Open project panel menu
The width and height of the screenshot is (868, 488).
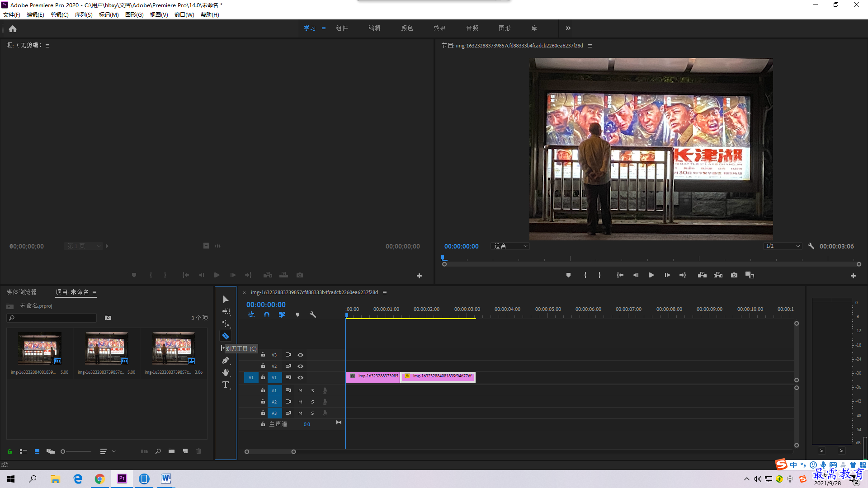click(x=94, y=292)
